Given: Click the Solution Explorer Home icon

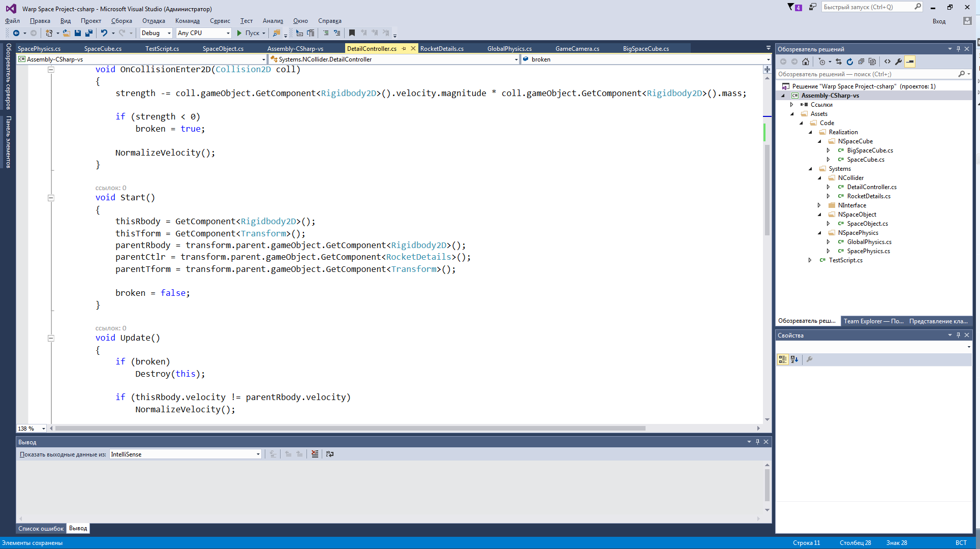Looking at the screenshot, I should click(806, 62).
